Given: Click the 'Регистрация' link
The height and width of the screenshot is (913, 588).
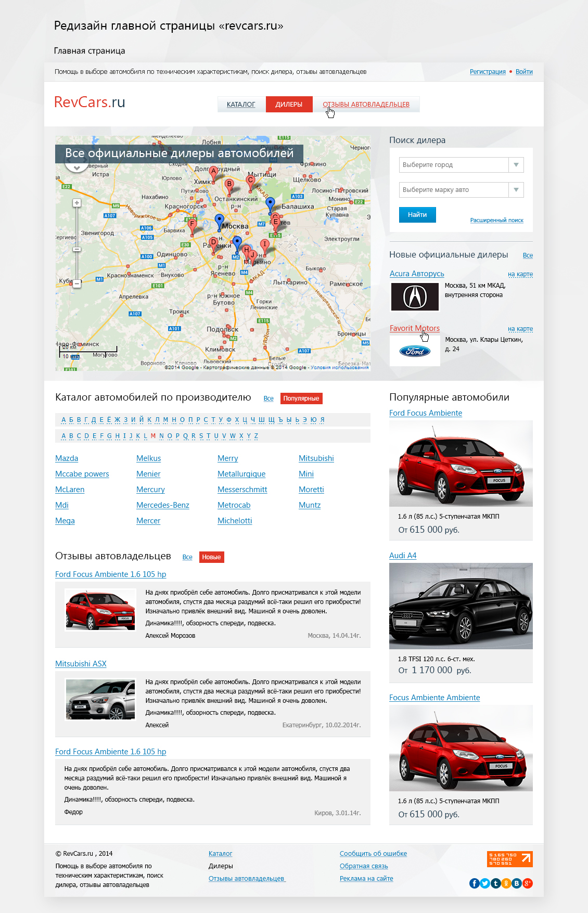Looking at the screenshot, I should [488, 72].
